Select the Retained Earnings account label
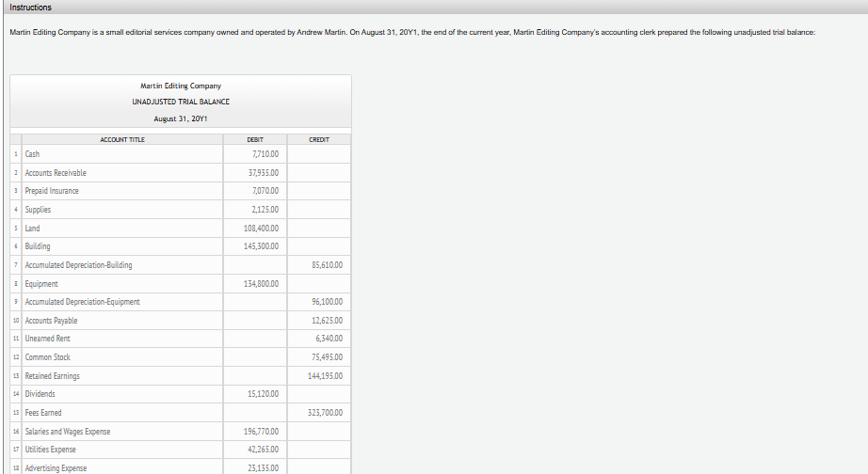This screenshot has width=868, height=474. 52,376
